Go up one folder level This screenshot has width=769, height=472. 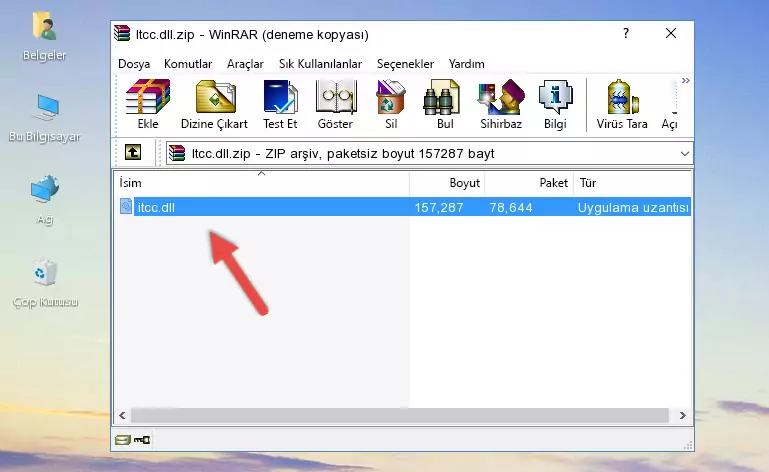pyautogui.click(x=133, y=153)
